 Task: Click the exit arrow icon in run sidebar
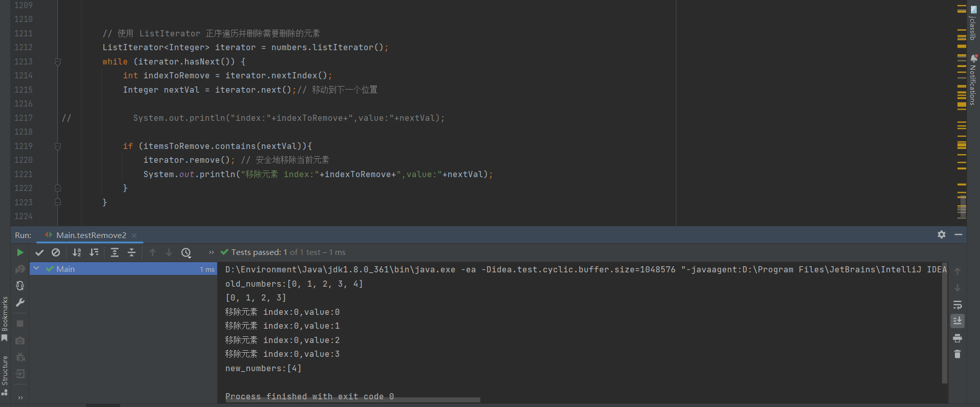[x=20, y=374]
